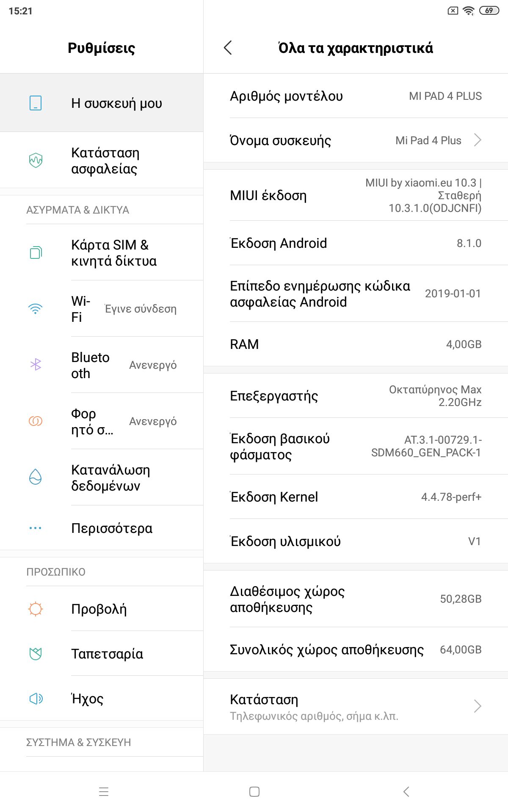Tap the SIM card icon
Screen dimensions: 508x812
[x=36, y=252]
